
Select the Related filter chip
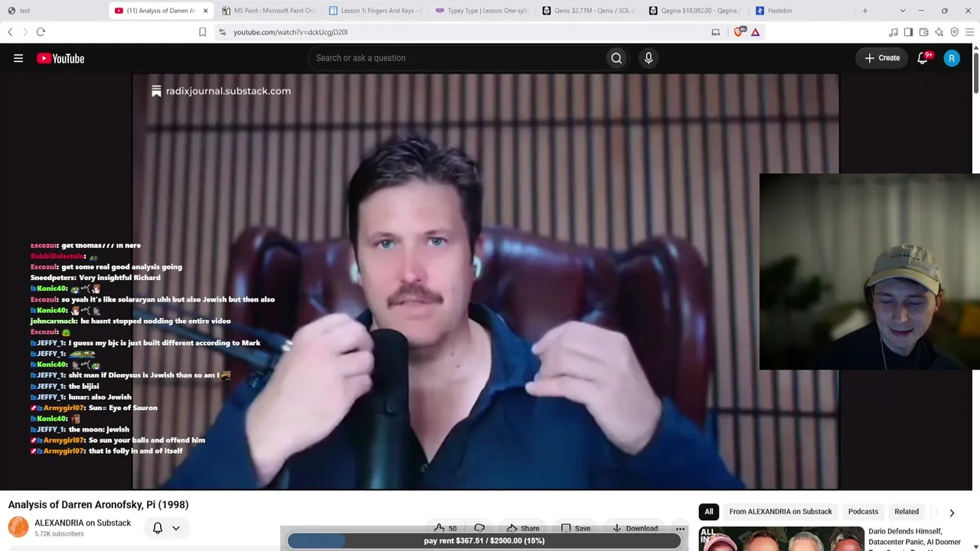[906, 511]
